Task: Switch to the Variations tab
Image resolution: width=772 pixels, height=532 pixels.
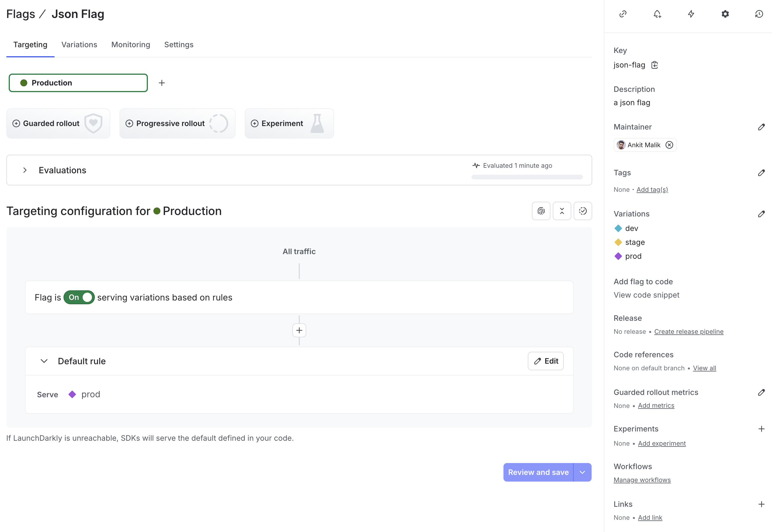Action: point(79,45)
